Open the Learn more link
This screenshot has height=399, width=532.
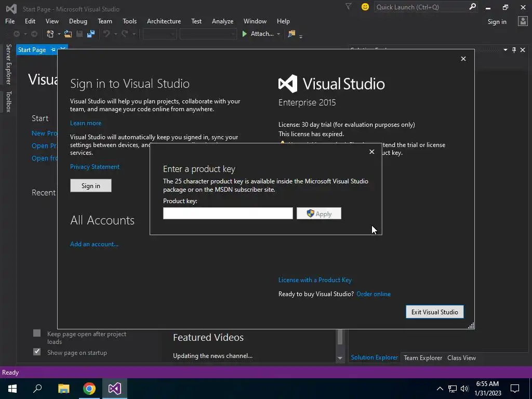[86, 123]
